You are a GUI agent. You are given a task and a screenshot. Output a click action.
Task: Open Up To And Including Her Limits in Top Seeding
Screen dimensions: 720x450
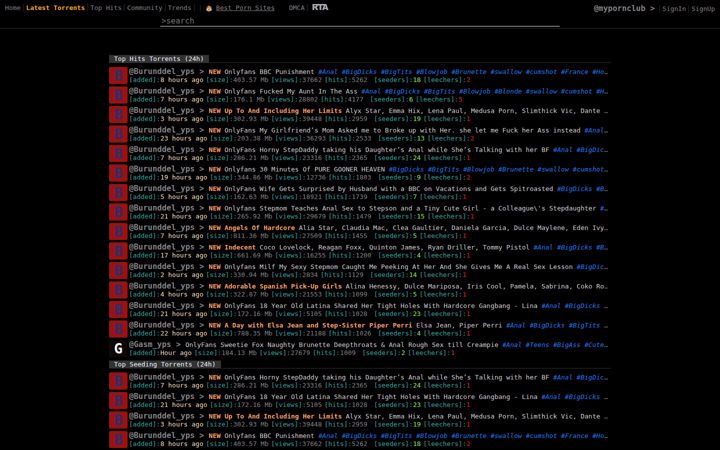(283, 416)
